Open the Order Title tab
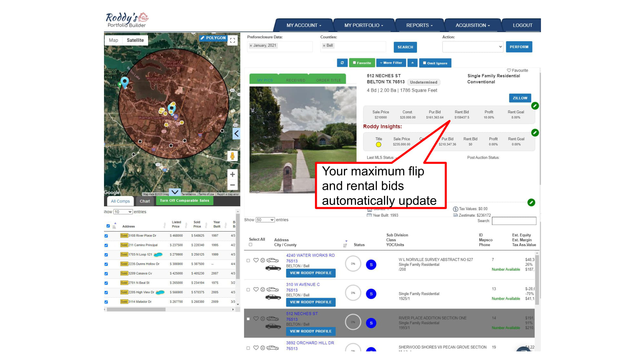 pos(328,80)
